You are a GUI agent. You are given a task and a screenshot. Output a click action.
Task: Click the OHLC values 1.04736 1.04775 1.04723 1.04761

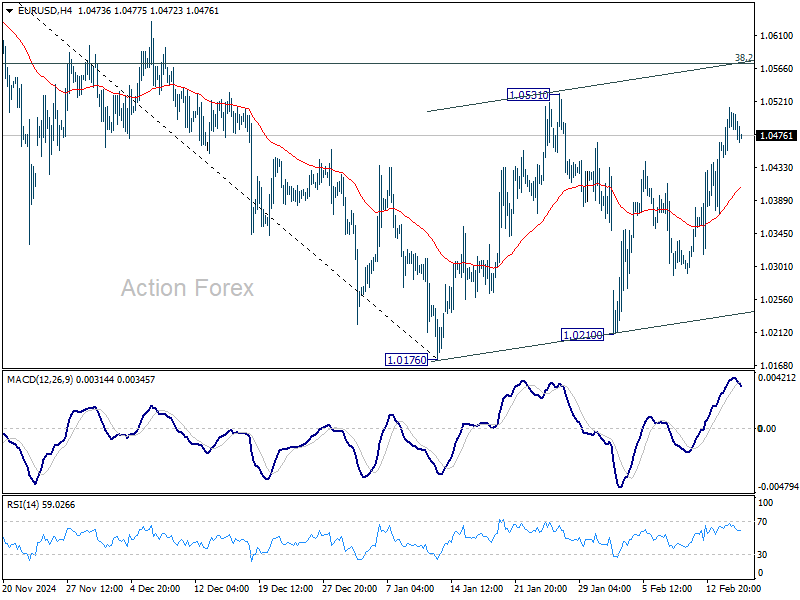[x=148, y=11]
